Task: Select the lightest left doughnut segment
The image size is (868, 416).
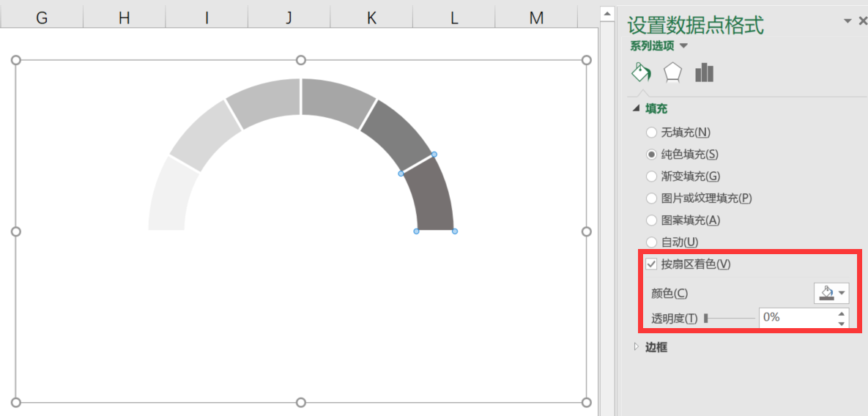Action: (x=171, y=196)
